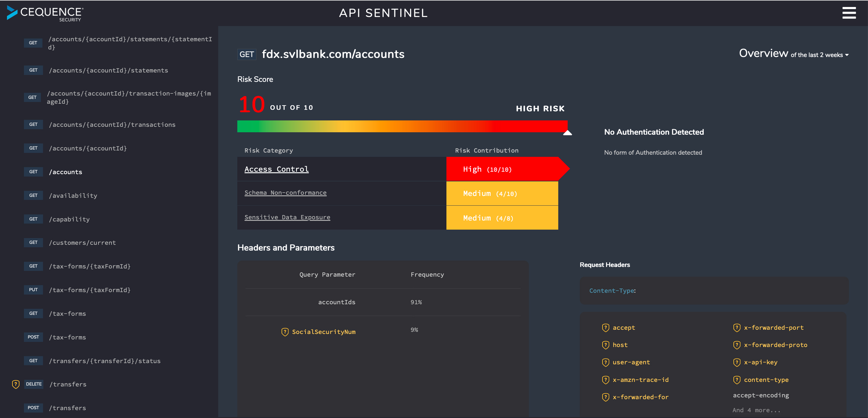Click the 'No Authentication Detected' heading
Viewport: 868px width, 418px height.
(x=654, y=132)
